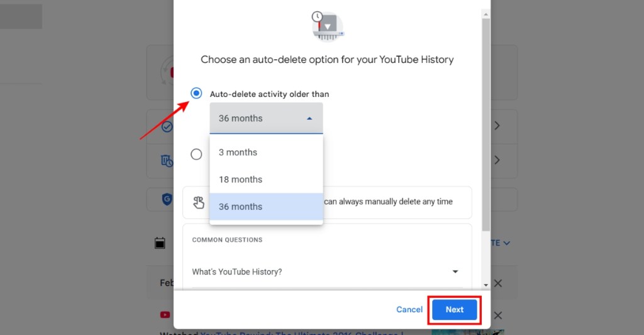Click the dialog title about auto-delete option

click(327, 60)
